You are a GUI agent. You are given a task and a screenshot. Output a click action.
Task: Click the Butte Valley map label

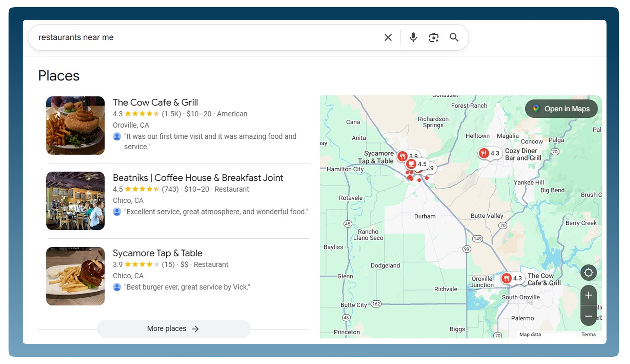(x=487, y=216)
